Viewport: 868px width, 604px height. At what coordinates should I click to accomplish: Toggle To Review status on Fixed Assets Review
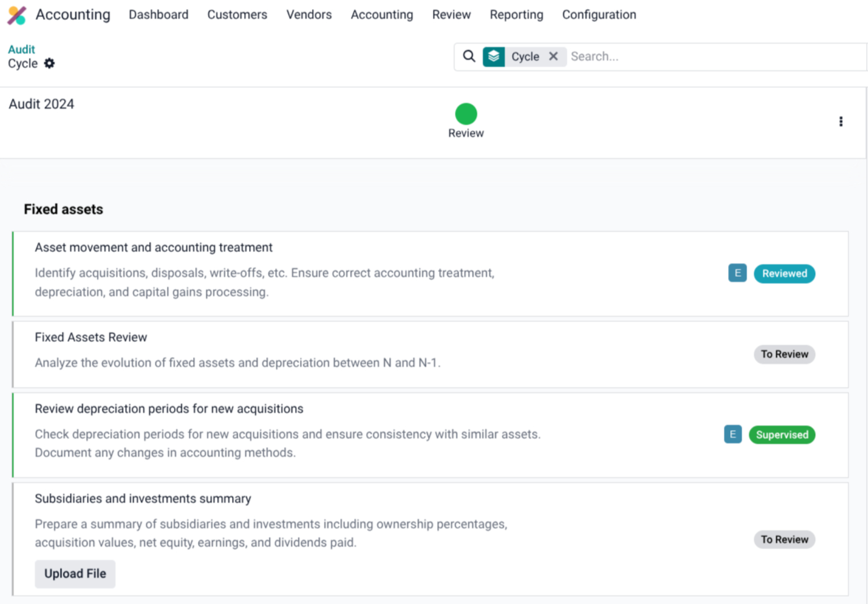click(x=784, y=354)
